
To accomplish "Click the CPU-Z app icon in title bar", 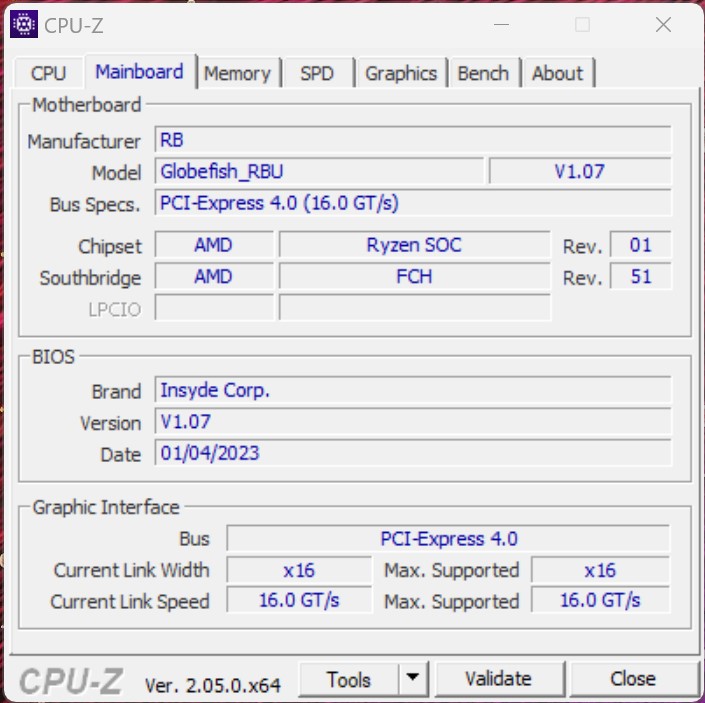I will (24, 24).
